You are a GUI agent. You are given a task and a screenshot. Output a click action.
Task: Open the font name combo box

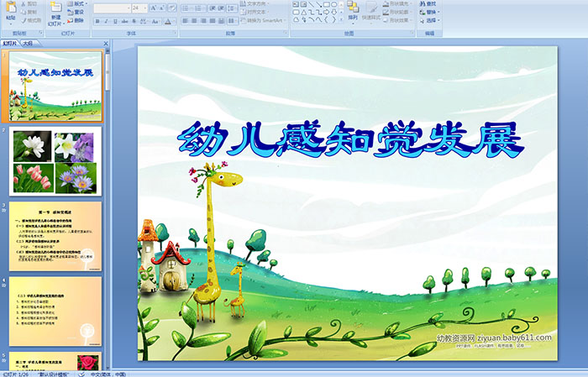tap(112, 8)
